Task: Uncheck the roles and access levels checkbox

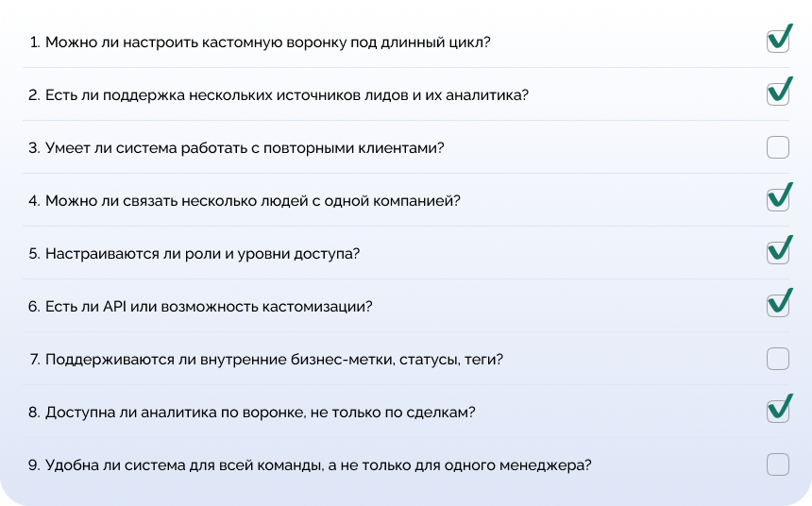Action: pyautogui.click(x=778, y=253)
